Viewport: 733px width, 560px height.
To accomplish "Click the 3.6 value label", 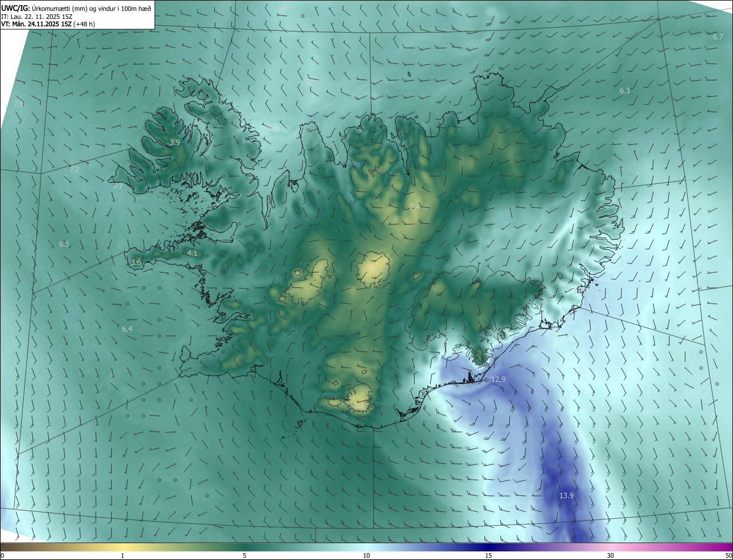I will coord(136,262).
